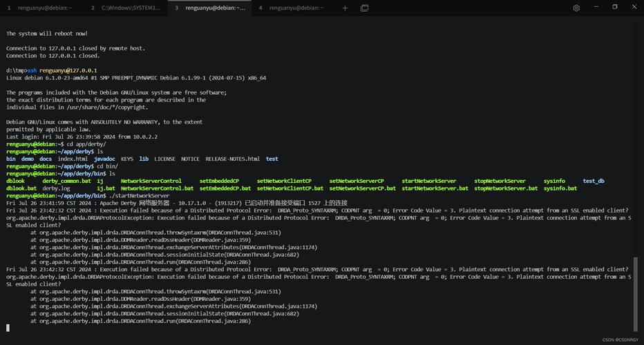This screenshot has height=345, width=644.
Task: Open a new terminal tab with plus
Action: click(x=345, y=8)
